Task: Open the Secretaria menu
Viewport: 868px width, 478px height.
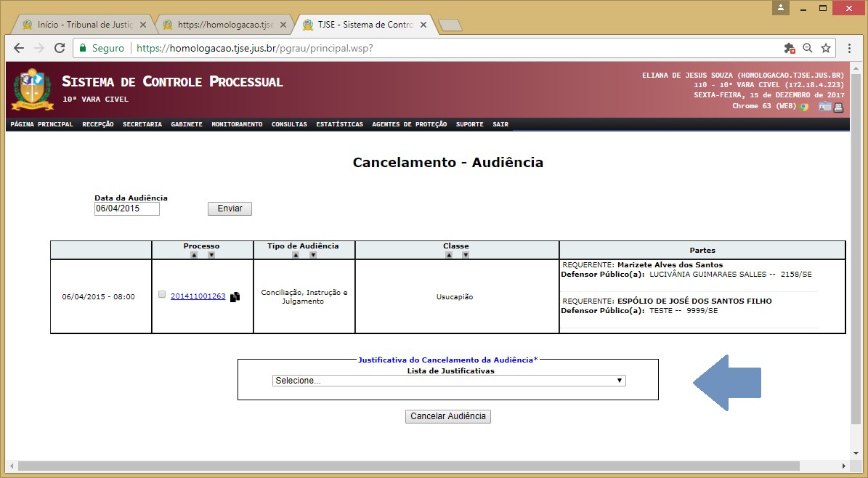Action: (x=142, y=124)
